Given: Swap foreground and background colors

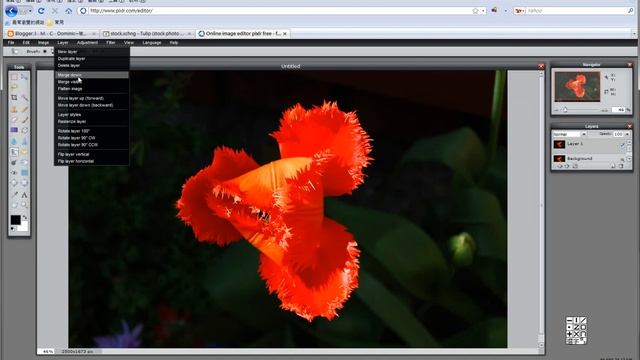Looking at the screenshot, I should 25,218.
